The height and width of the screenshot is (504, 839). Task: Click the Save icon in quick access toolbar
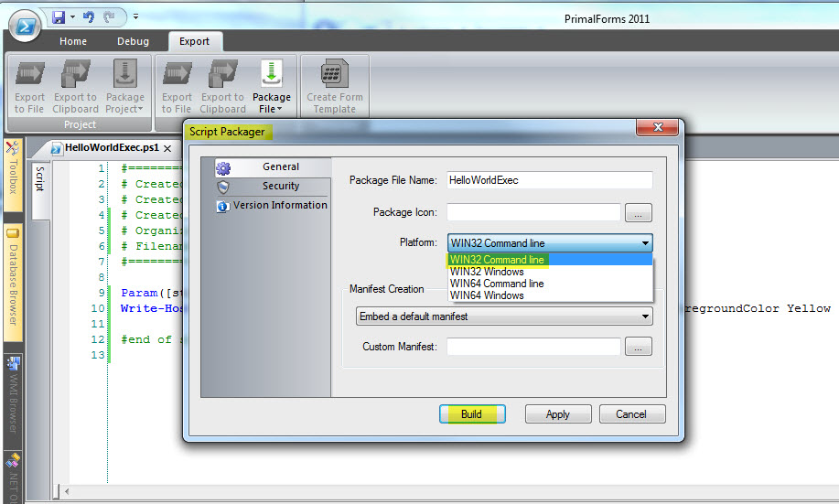[59, 17]
